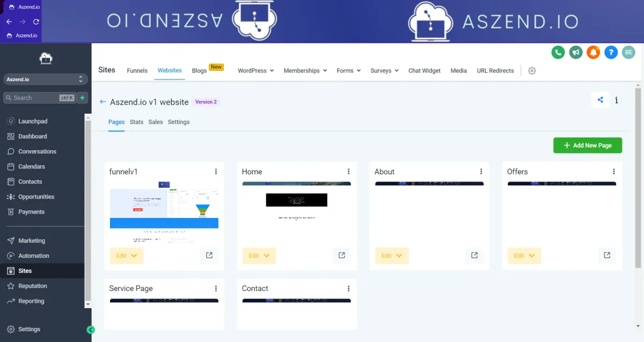Open the Sales tab
The width and height of the screenshot is (644, 342).
[x=156, y=122]
